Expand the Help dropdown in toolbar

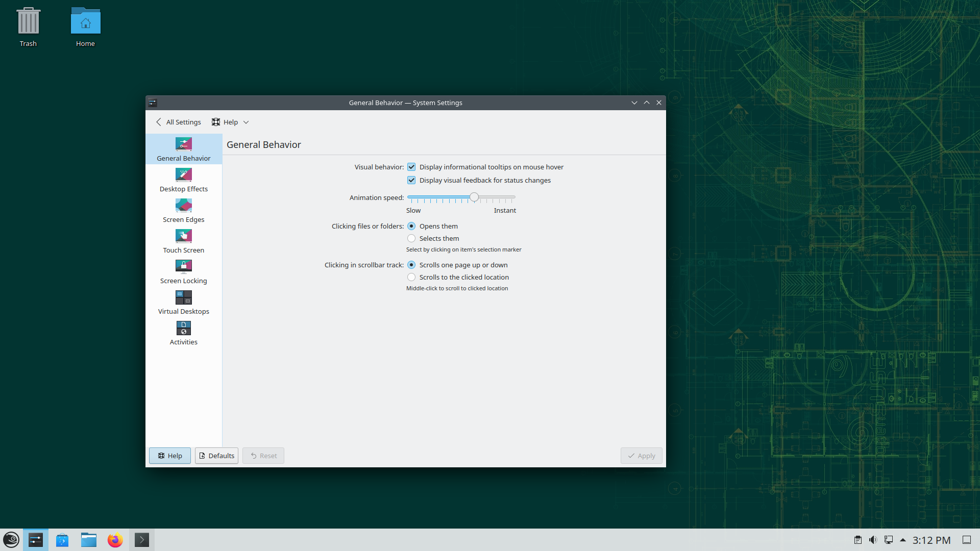230,122
